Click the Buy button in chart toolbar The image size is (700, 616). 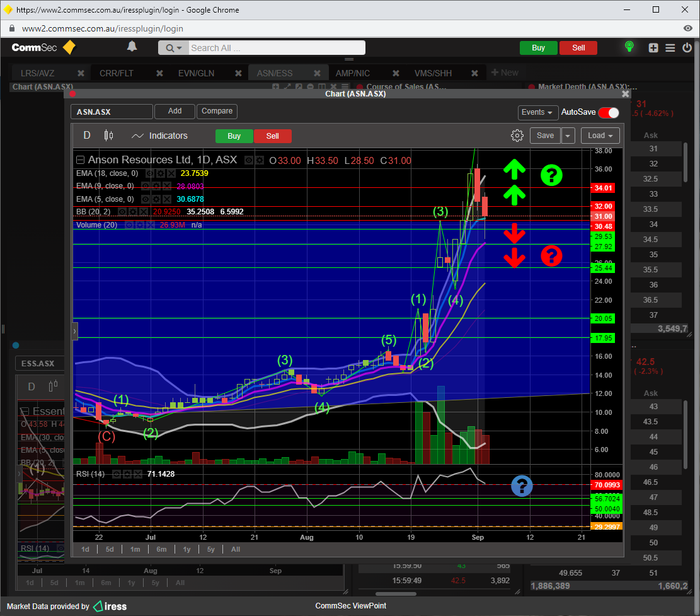coord(234,136)
